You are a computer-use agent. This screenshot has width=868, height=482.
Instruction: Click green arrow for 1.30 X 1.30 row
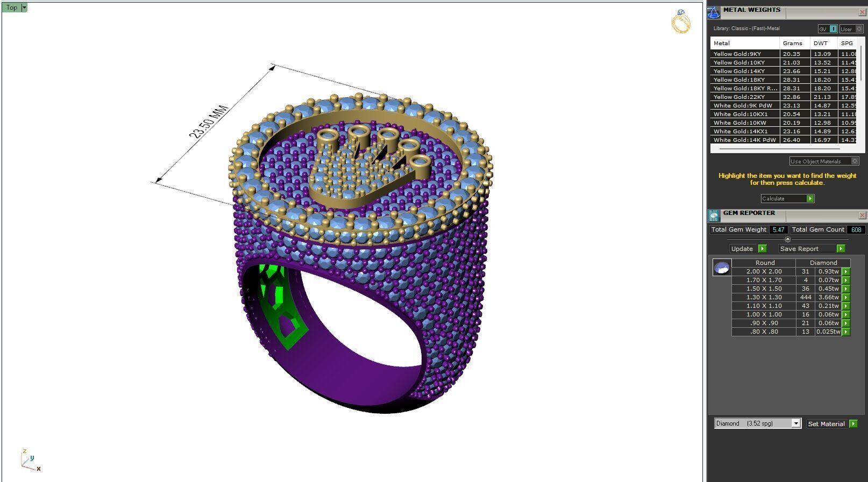point(846,297)
